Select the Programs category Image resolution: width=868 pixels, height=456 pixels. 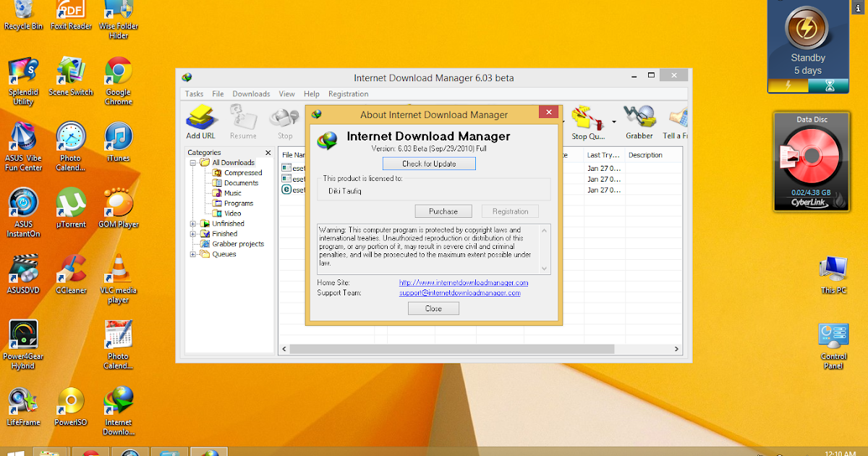(239, 203)
